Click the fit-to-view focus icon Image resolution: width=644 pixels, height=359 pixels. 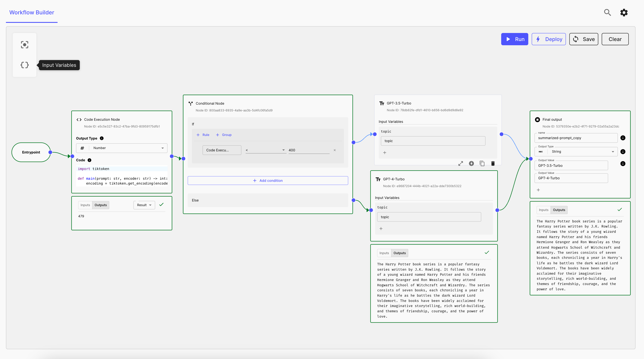25,45
